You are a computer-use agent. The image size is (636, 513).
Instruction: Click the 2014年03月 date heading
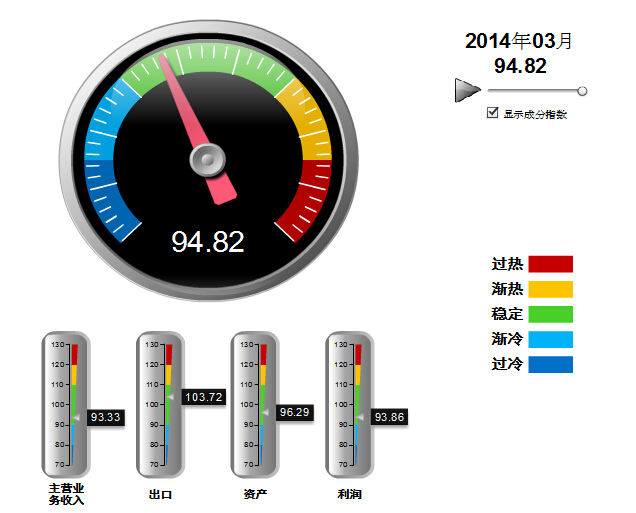(x=520, y=41)
